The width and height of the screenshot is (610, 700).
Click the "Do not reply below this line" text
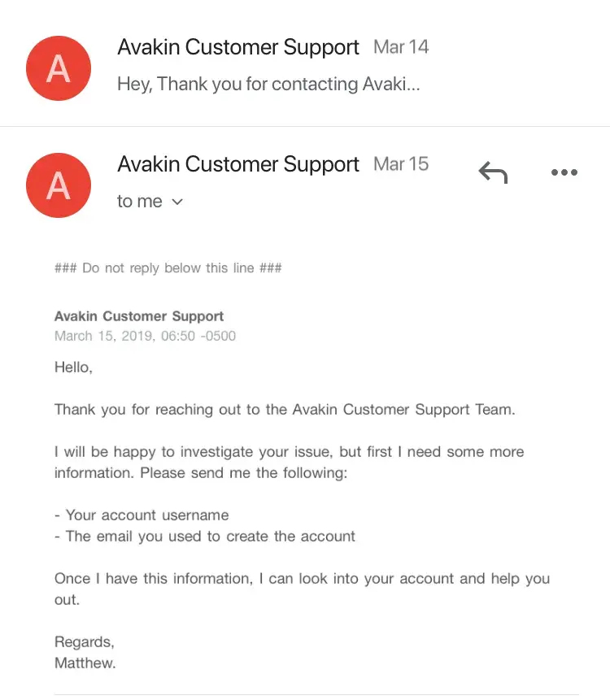168,268
